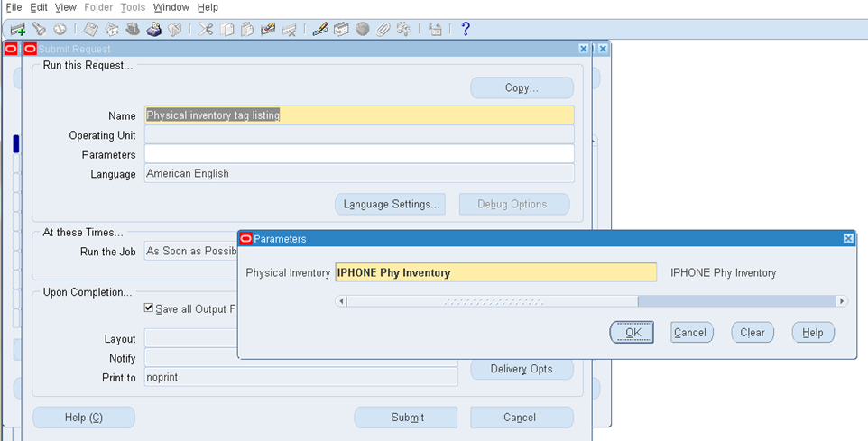Viewport: 868px width, 441px height.
Task: Open the Edit menu
Action: point(39,7)
